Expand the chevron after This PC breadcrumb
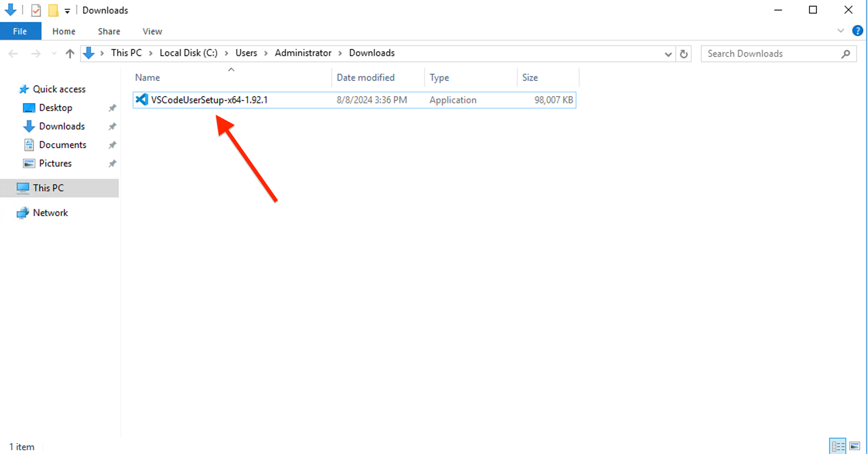 pos(151,53)
